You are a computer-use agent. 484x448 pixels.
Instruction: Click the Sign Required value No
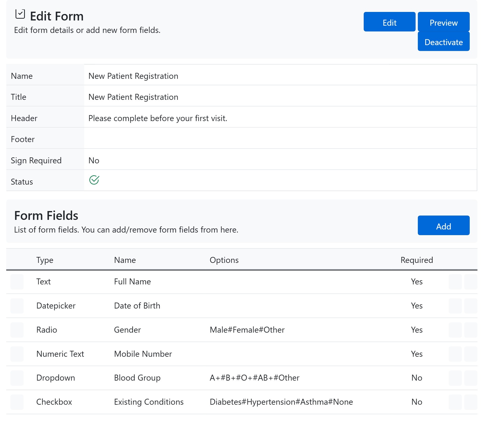click(94, 160)
